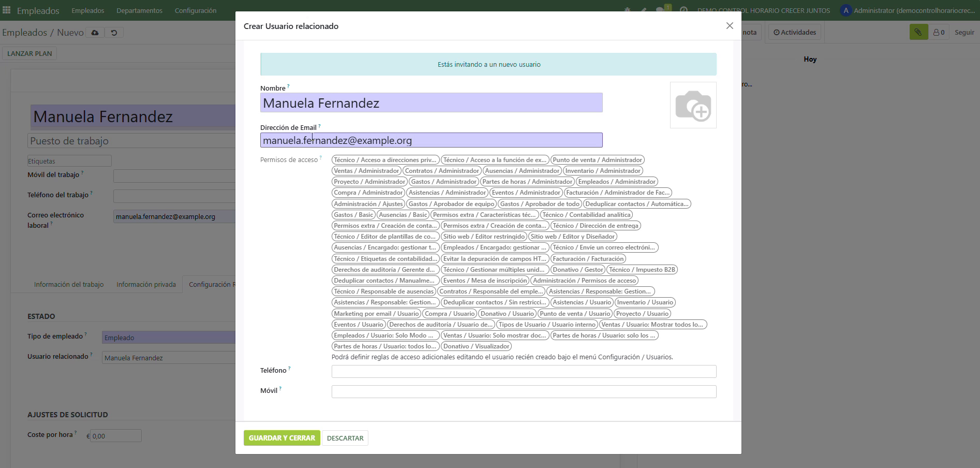The width and height of the screenshot is (980, 468).
Task: Open the Departamentos menu
Action: click(139, 10)
